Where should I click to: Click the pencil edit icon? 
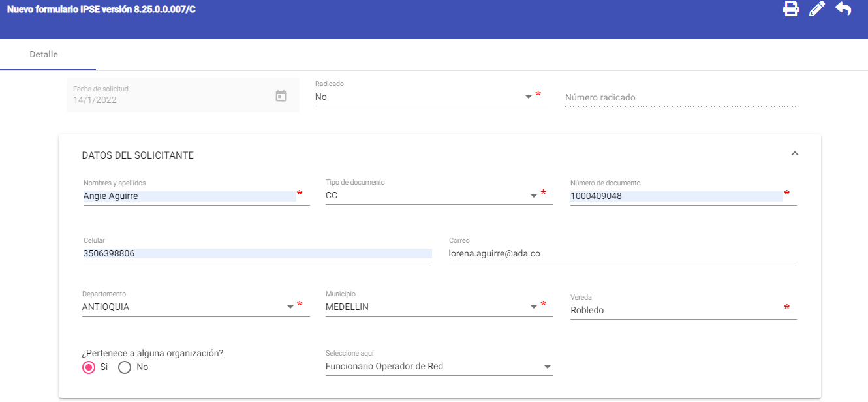point(817,9)
